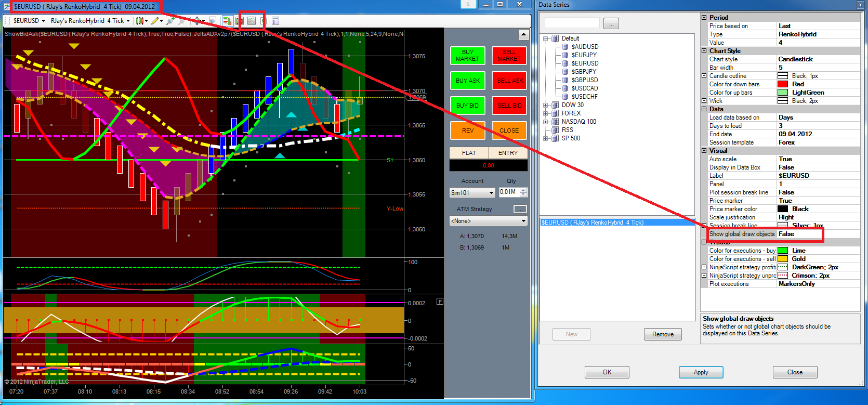Click the ENTRY box in Chart Trader

(x=508, y=153)
